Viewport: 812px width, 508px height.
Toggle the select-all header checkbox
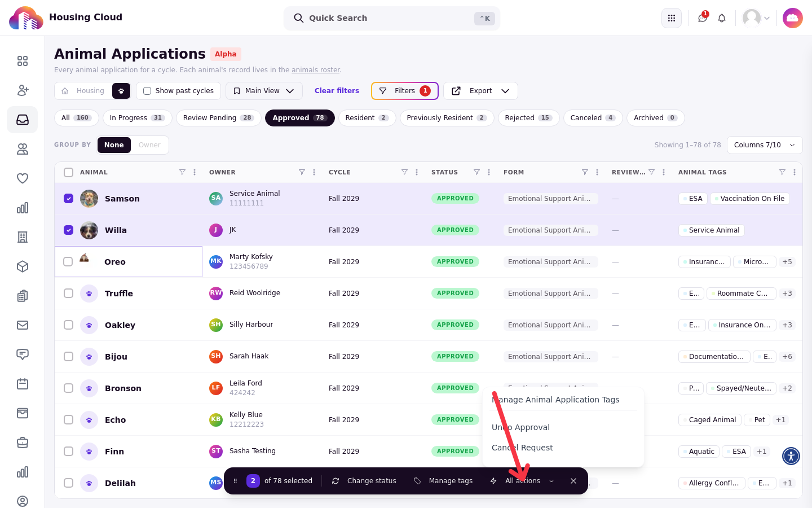point(68,172)
